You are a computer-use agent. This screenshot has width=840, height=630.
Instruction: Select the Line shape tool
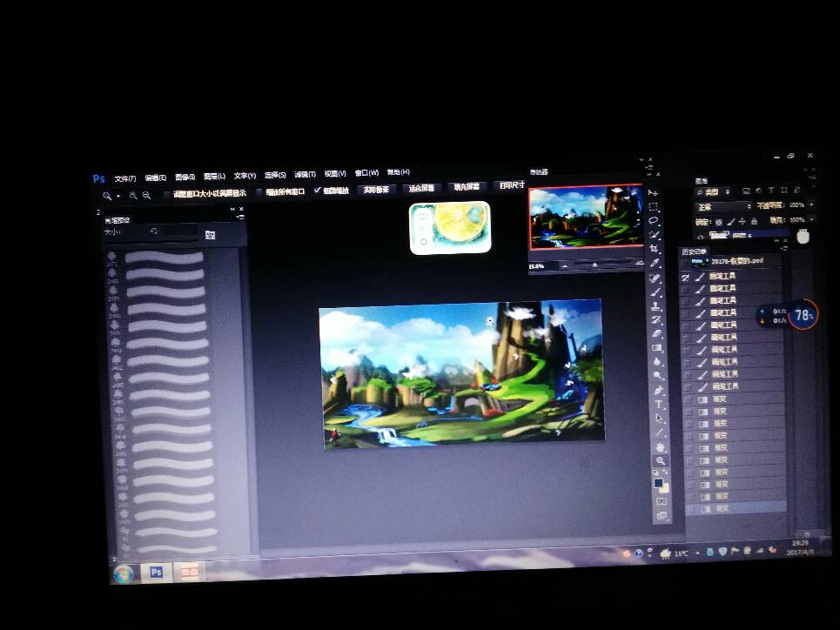click(x=660, y=432)
